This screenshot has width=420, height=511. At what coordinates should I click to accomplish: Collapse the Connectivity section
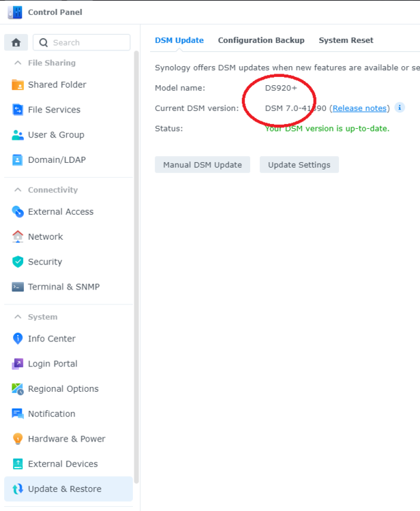click(18, 190)
